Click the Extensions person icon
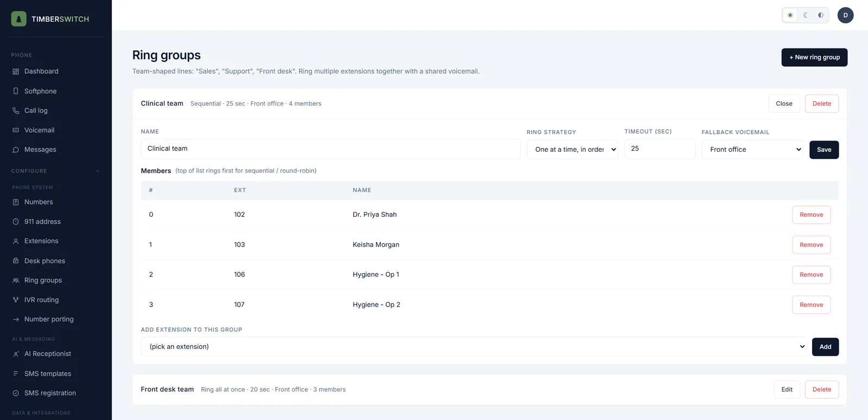The image size is (868, 420). coord(16,241)
